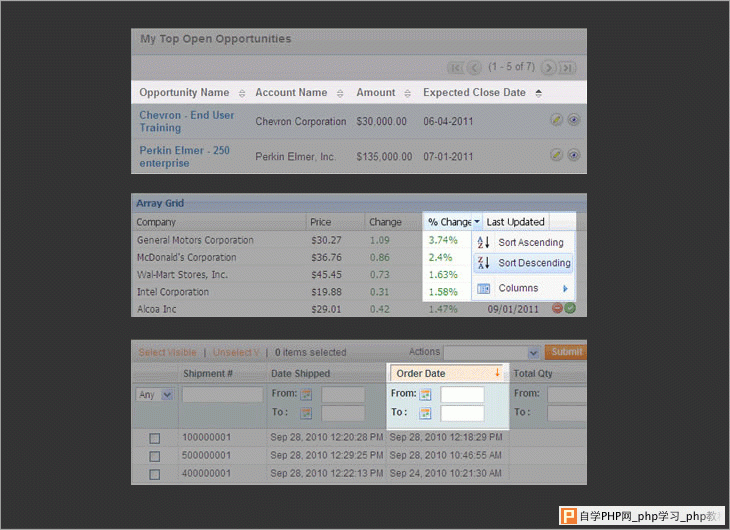The image size is (730, 530).
Task: Open Date Shipped To calendar icon
Action: [306, 413]
